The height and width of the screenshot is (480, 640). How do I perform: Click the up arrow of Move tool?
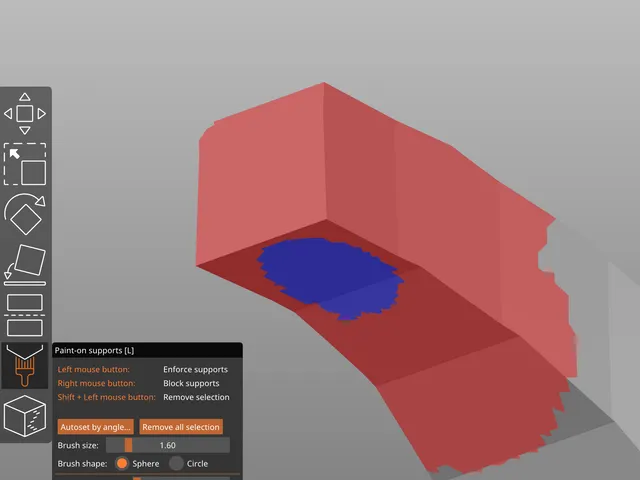[24, 97]
